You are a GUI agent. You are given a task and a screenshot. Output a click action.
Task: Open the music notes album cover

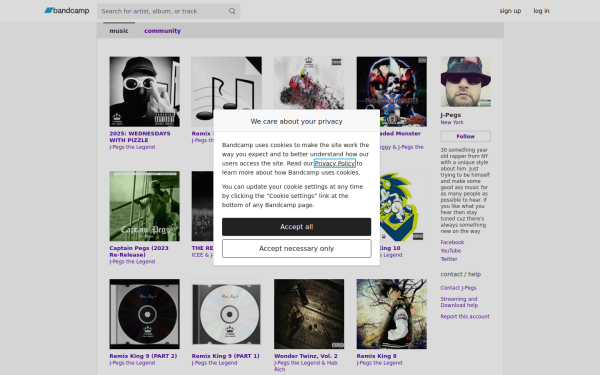point(227,83)
